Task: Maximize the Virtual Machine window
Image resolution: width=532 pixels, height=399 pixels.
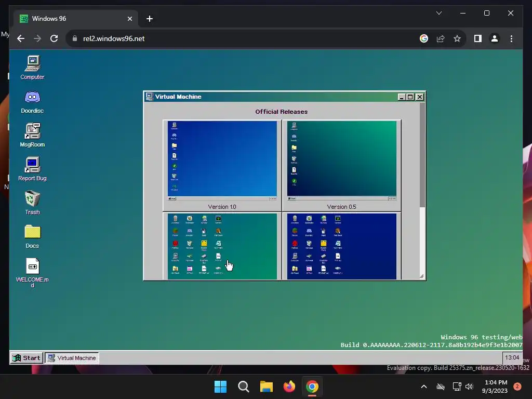Action: point(410,97)
